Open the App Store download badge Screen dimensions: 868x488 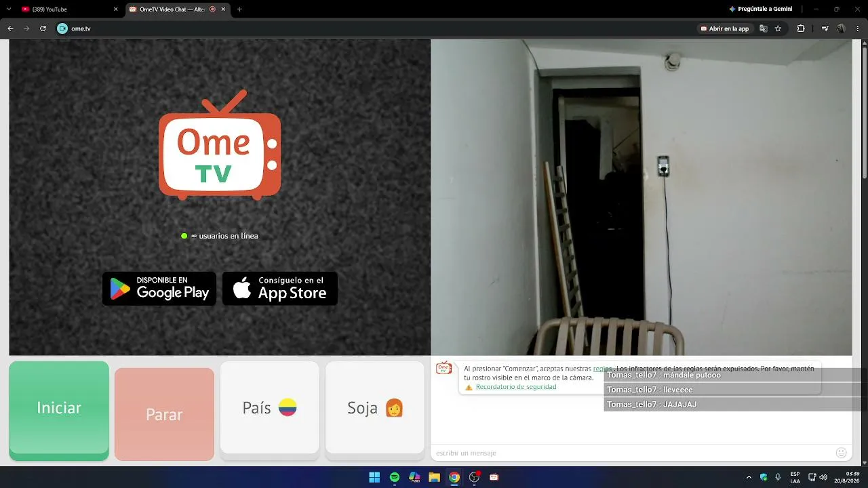click(x=280, y=289)
